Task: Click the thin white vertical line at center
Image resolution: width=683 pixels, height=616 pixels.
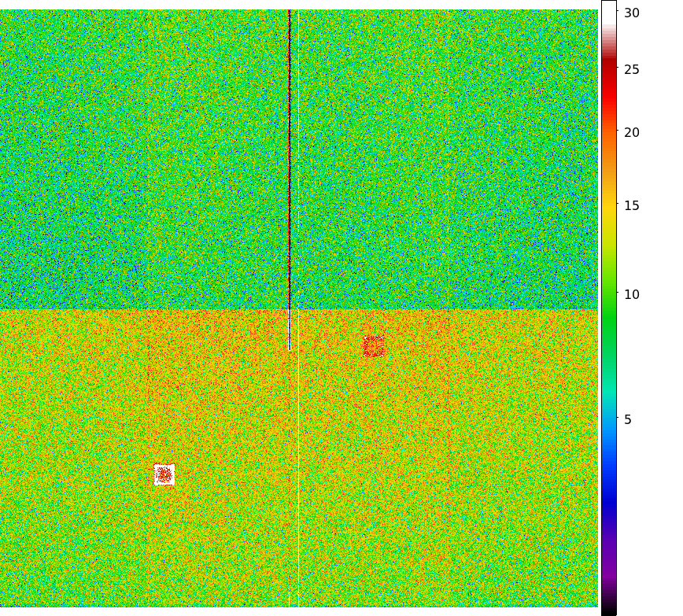Action: click(298, 308)
